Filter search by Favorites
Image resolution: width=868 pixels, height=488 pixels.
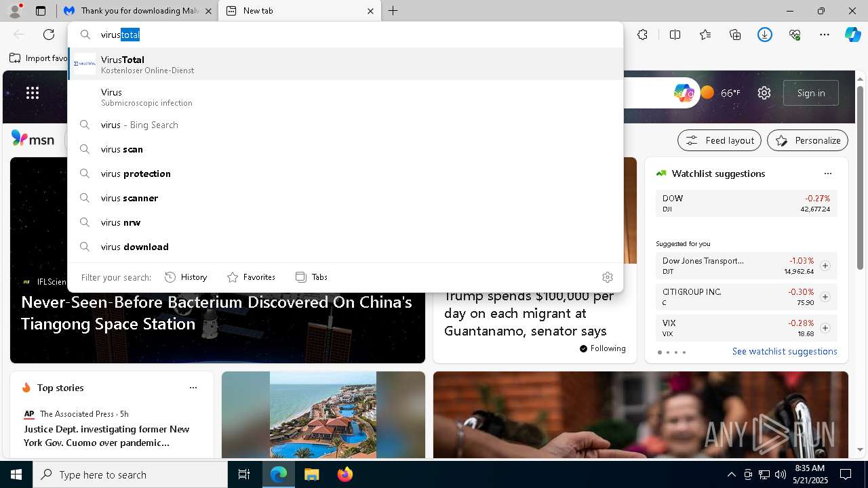point(251,277)
